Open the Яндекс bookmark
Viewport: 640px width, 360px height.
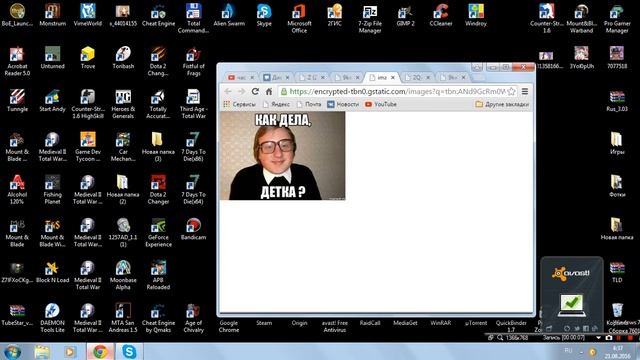276,104
